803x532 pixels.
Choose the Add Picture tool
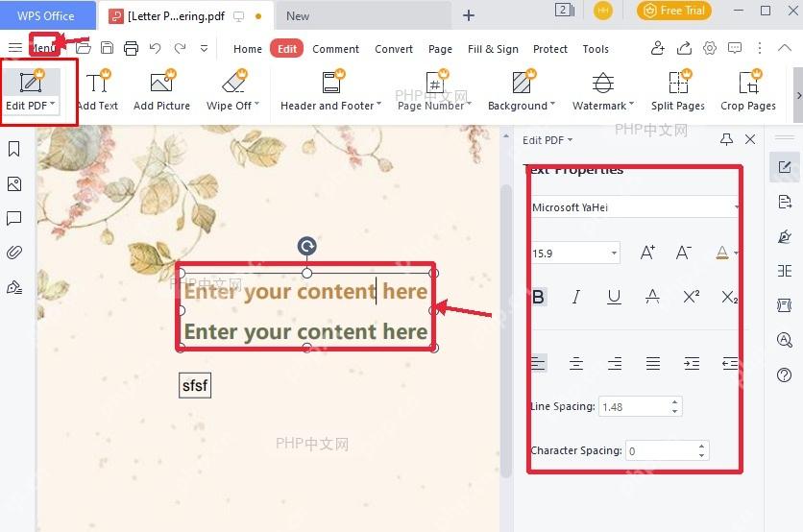coord(161,91)
